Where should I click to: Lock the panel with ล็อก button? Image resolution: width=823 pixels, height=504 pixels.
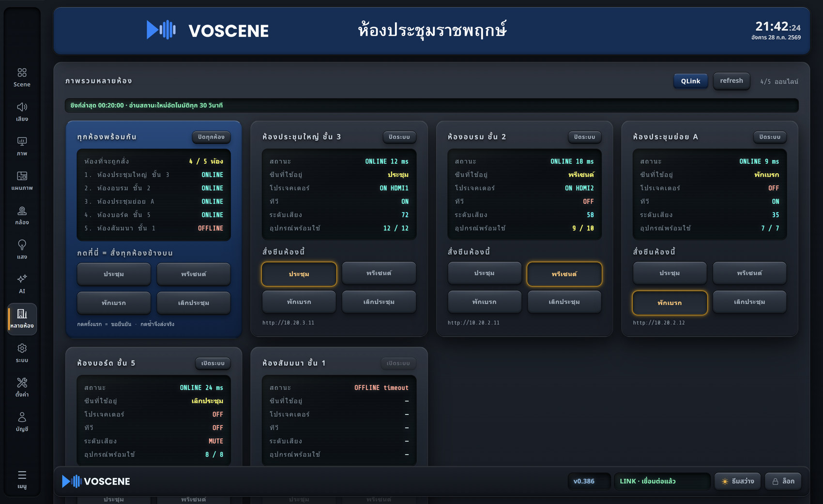pos(783,481)
